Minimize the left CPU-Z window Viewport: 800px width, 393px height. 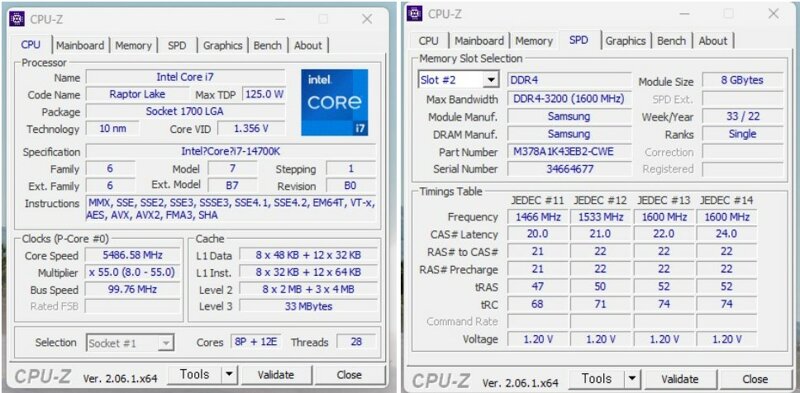pyautogui.click(x=280, y=19)
